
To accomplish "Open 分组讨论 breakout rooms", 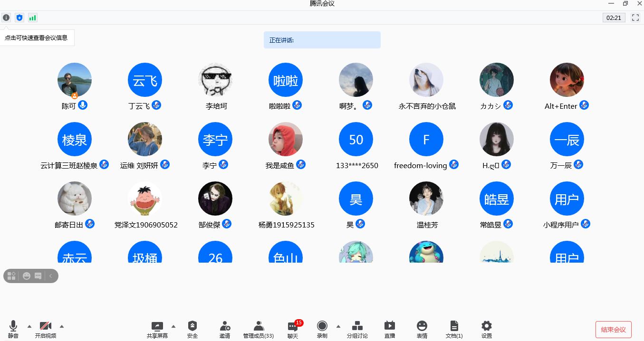I will tap(357, 329).
